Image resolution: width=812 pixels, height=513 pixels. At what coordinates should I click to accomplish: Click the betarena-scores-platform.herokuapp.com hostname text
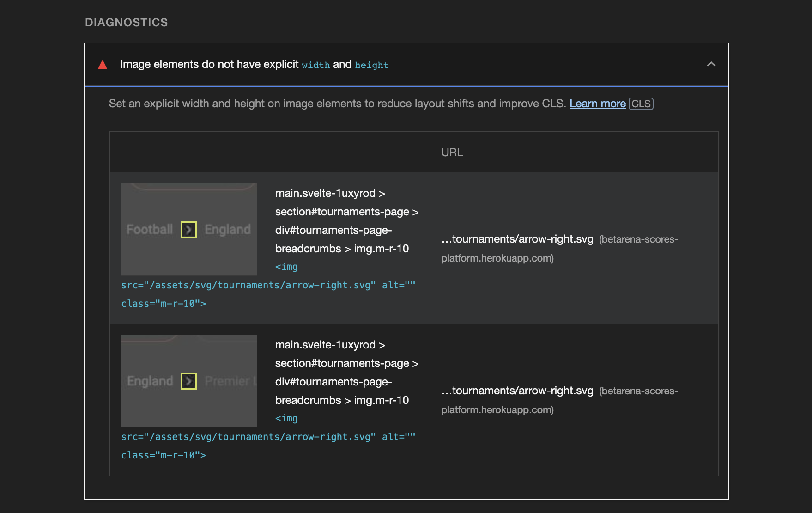pos(559,249)
